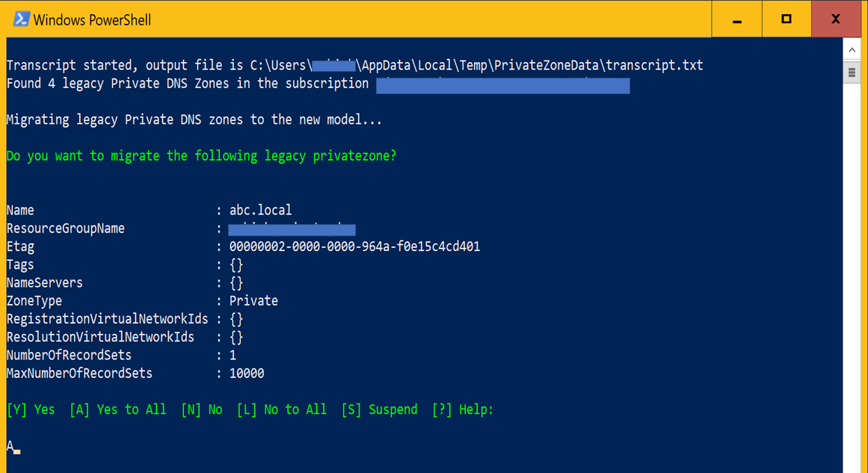
Task: Click the redacted ResourceGroupName value
Action: point(292,229)
